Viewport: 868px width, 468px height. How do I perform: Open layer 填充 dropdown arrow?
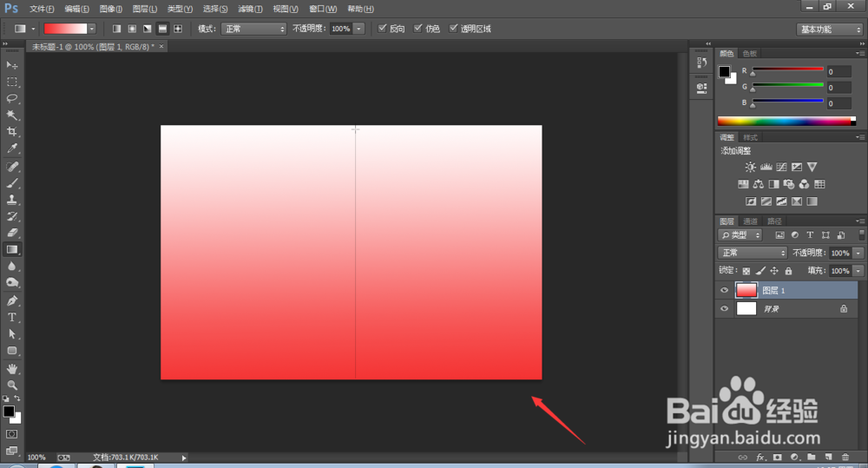858,271
